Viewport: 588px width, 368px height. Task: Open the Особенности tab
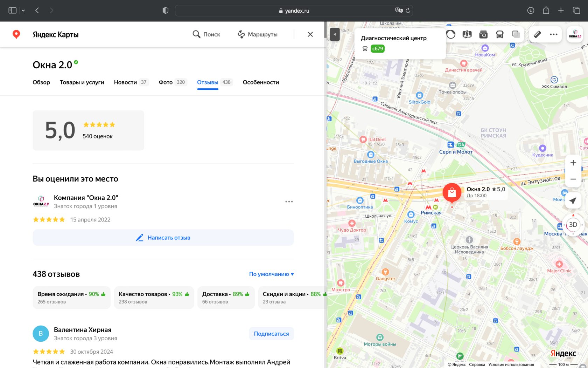(261, 82)
